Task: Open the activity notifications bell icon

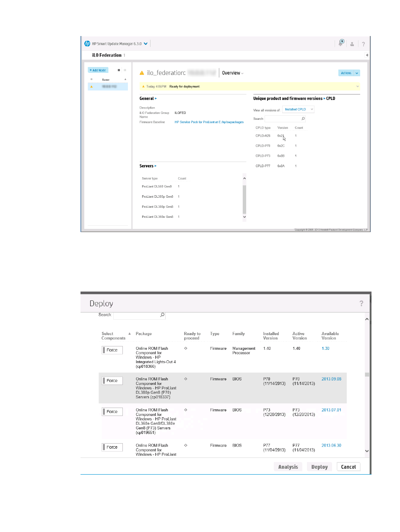Action: pos(341,43)
